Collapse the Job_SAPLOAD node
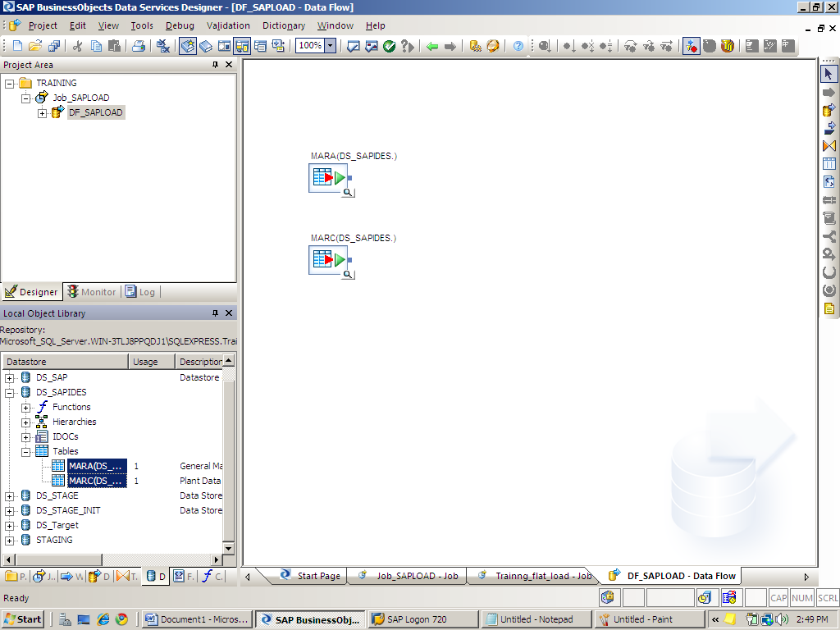This screenshot has height=630, width=840. [25, 98]
